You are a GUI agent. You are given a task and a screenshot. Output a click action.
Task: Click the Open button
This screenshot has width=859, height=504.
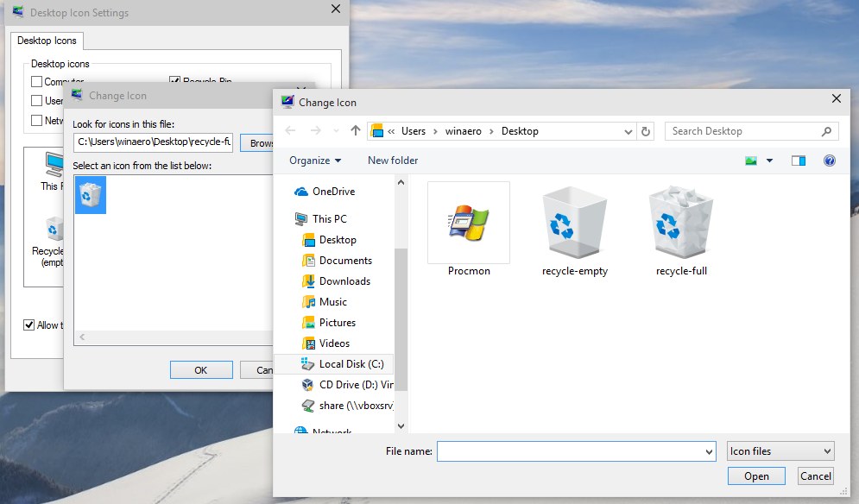tap(755, 476)
